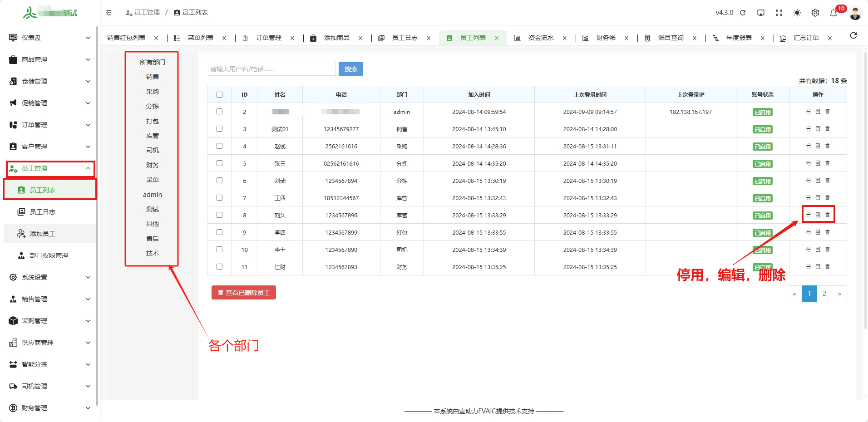Toggle light/dark theme with the sun icon
868x422 pixels.
797,13
